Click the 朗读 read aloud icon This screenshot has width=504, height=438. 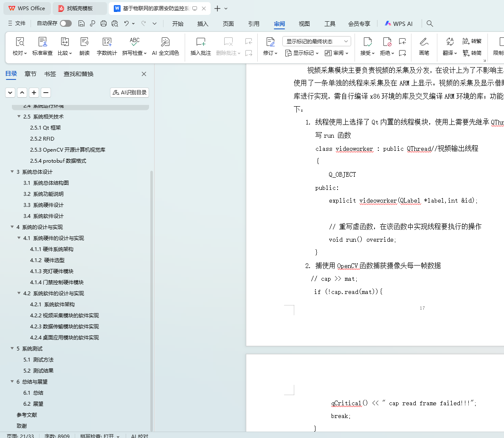[x=84, y=42]
